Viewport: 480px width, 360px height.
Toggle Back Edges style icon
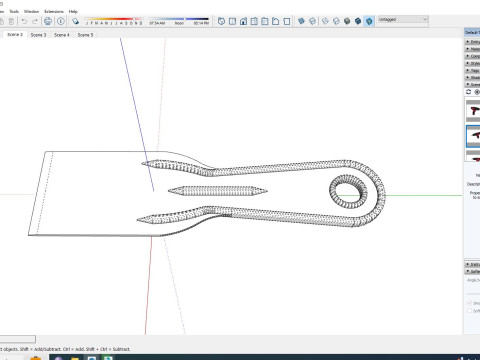coord(312,21)
